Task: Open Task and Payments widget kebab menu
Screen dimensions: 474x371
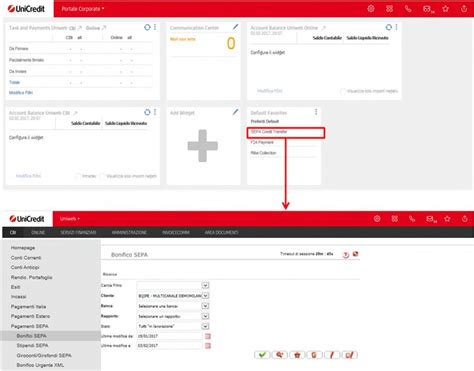Action: point(155,27)
